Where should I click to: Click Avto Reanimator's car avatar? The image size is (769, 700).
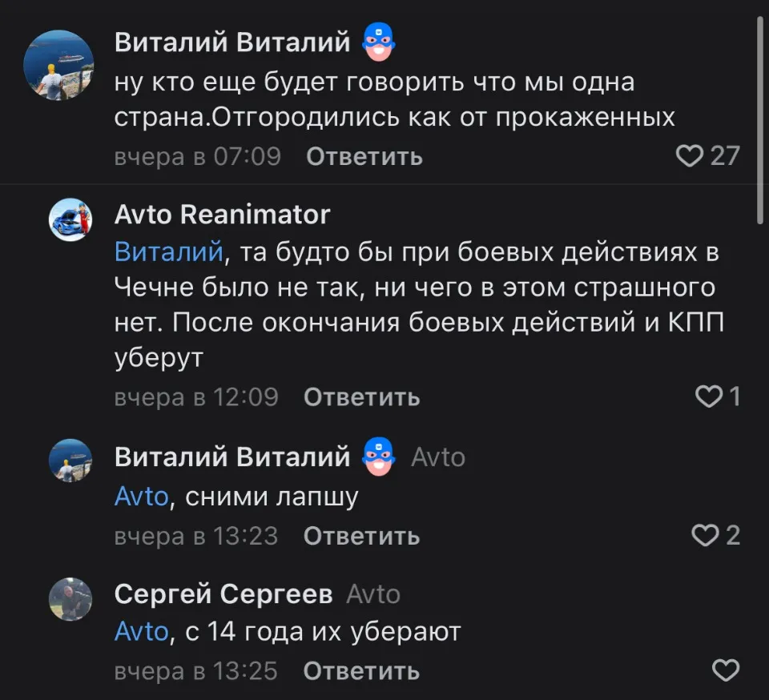tap(70, 219)
